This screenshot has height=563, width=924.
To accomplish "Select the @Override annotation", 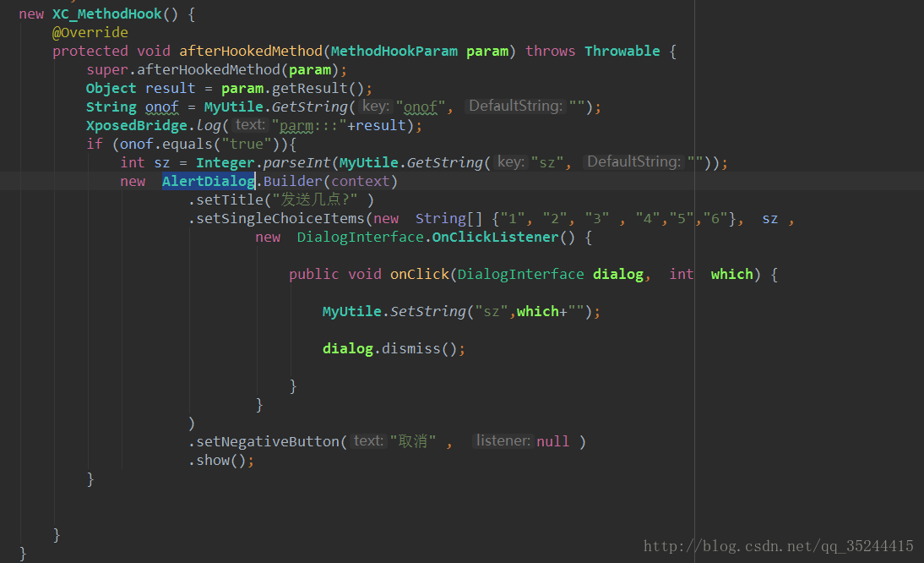I will [90, 32].
